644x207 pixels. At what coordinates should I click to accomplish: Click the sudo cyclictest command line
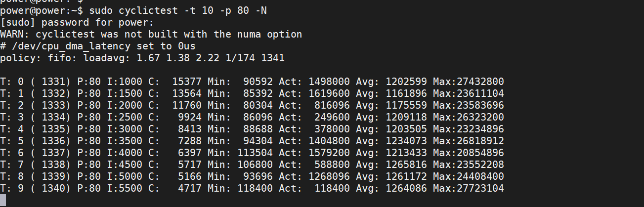coord(133,10)
